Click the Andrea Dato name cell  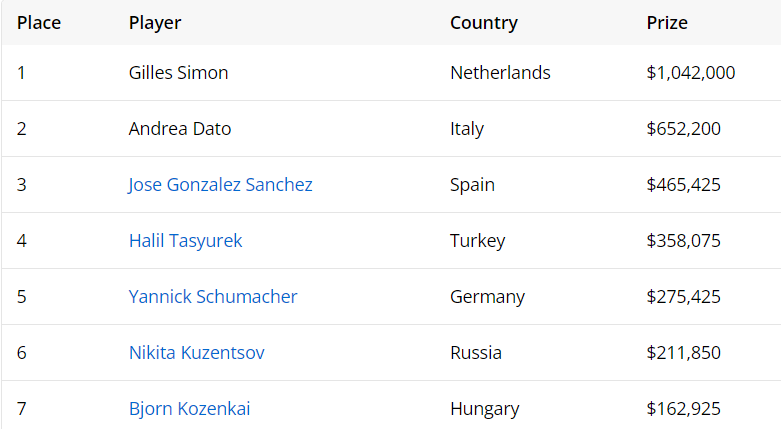pyautogui.click(x=180, y=129)
